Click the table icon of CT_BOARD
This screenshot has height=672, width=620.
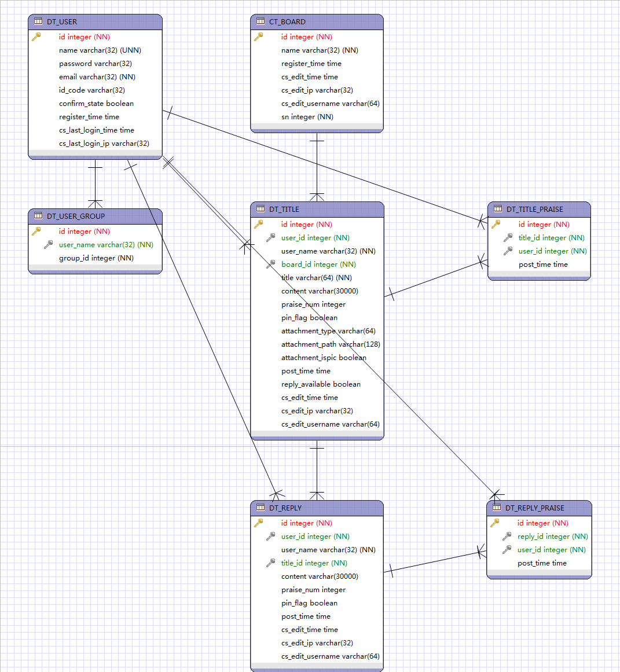261,21
